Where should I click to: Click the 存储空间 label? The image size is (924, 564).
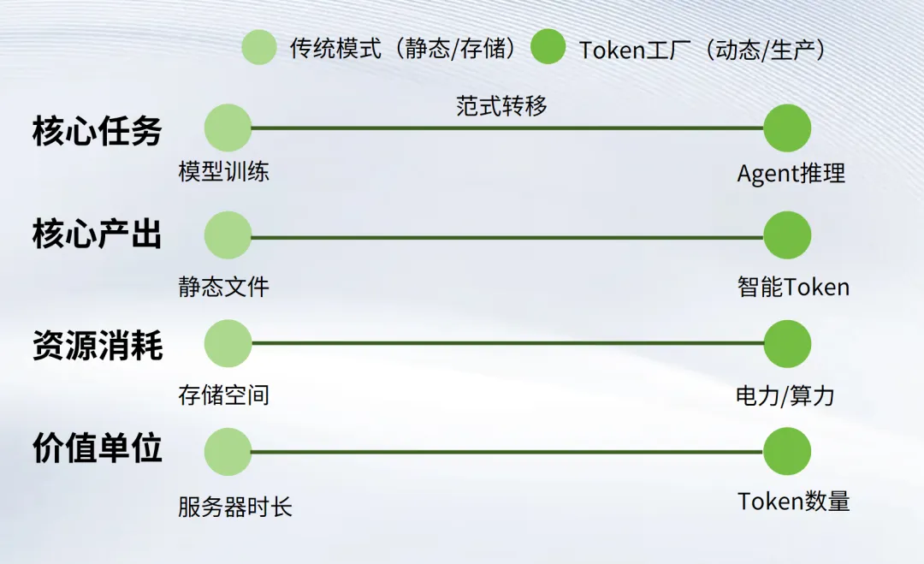tap(223, 395)
